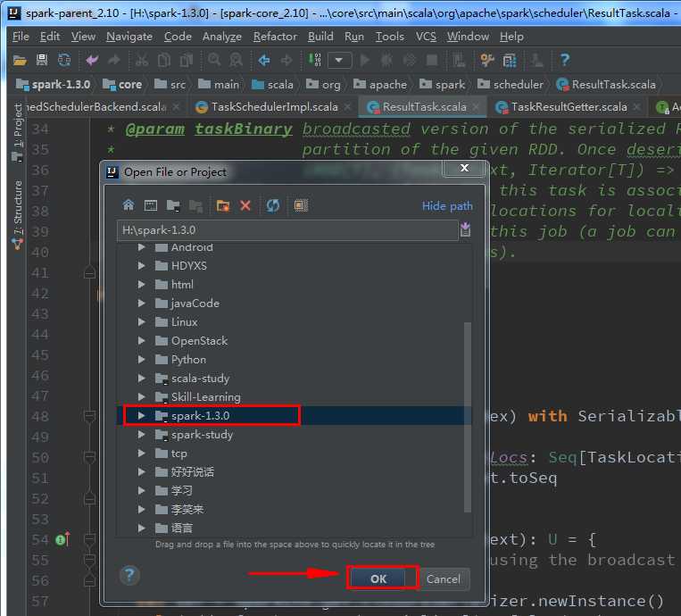Select the 学习 folder
The image size is (681, 616).
tap(181, 490)
